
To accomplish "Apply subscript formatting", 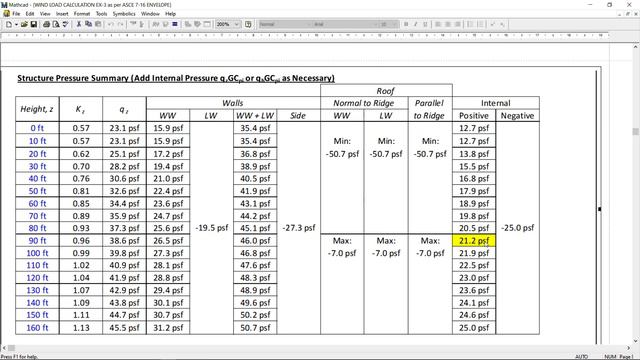I will tap(502, 24).
